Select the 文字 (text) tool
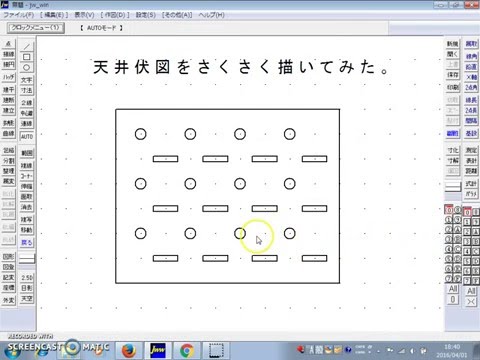480x360 pixels. pyautogui.click(x=27, y=80)
